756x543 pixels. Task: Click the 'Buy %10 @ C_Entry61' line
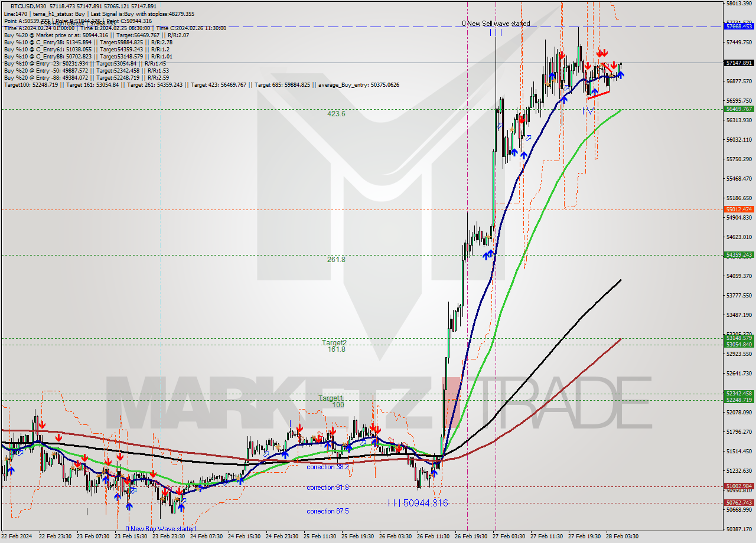point(86,50)
